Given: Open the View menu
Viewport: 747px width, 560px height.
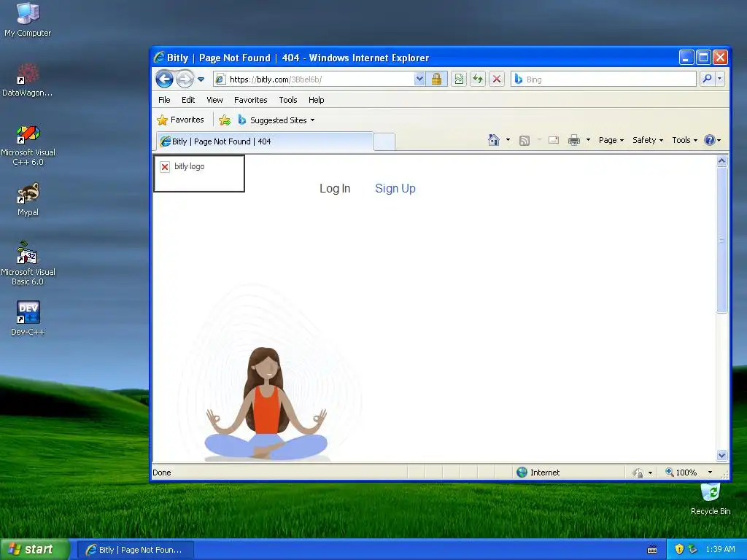Looking at the screenshot, I should pyautogui.click(x=215, y=100).
